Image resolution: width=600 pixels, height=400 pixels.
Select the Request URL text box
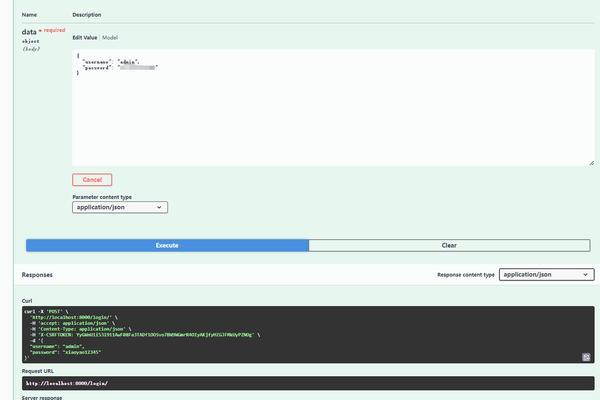(x=308, y=383)
